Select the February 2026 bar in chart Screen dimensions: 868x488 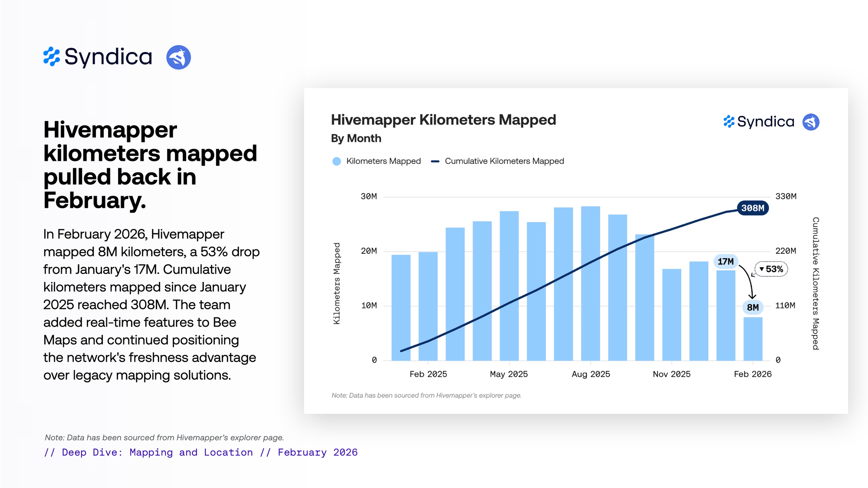(x=753, y=338)
